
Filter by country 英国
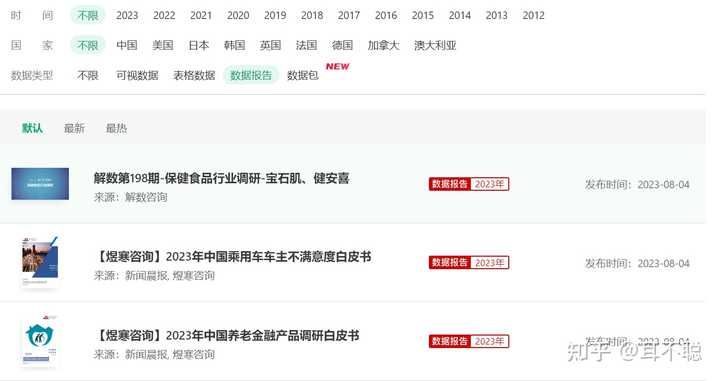click(x=270, y=45)
